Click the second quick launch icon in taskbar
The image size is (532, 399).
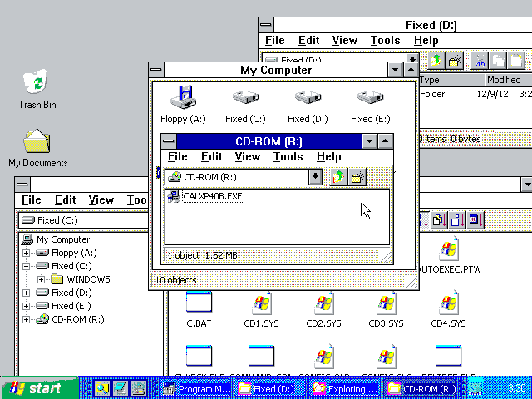(x=120, y=388)
